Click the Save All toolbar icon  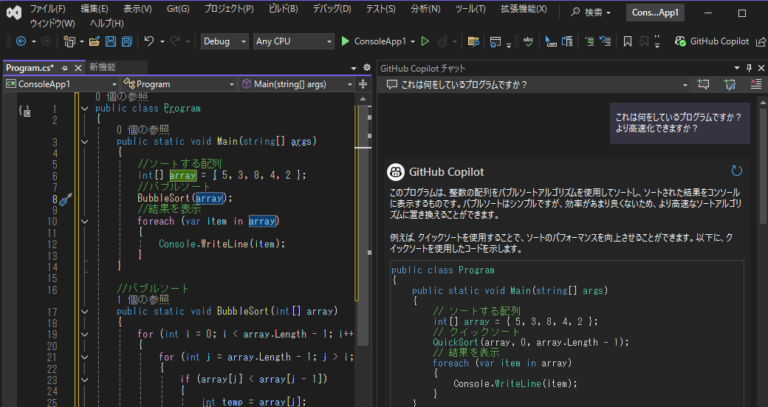point(127,42)
